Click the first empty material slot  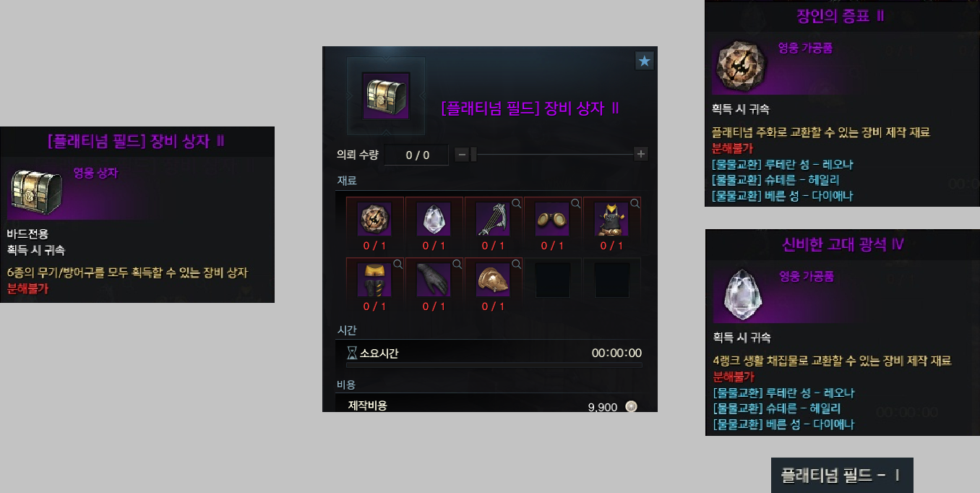(x=552, y=278)
